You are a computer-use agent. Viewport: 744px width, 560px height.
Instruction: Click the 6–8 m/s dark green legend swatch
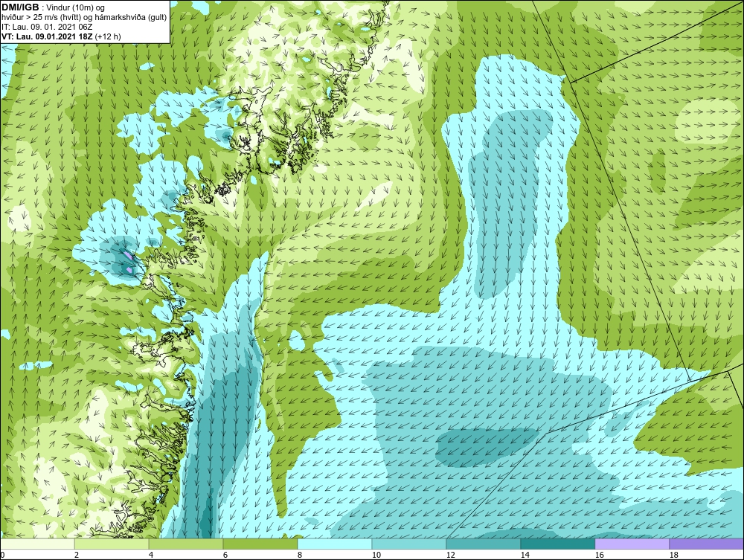click(260, 544)
